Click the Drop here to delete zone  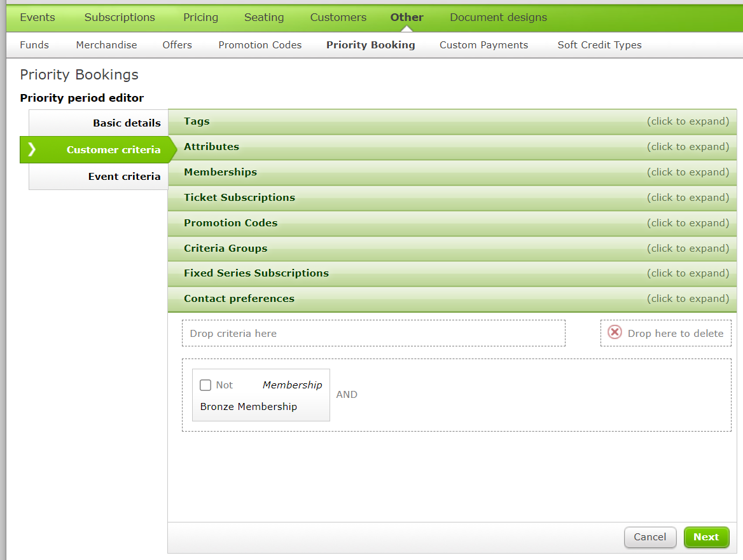click(x=666, y=333)
